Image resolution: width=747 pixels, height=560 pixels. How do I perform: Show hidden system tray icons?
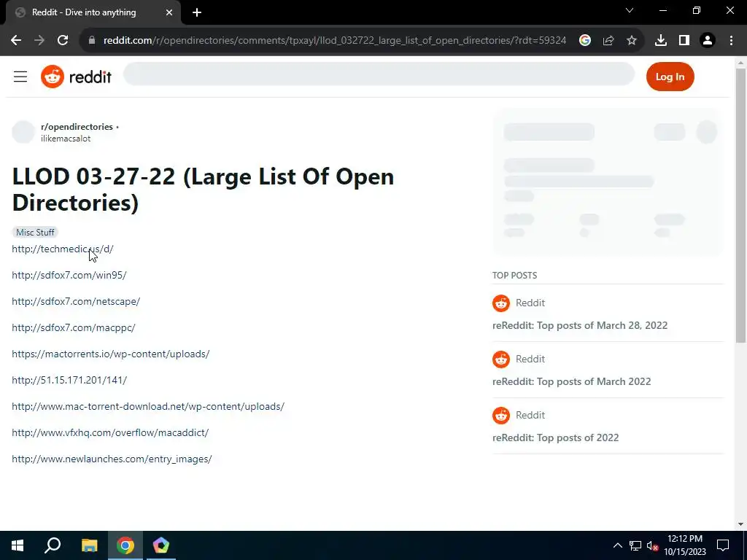click(617, 545)
